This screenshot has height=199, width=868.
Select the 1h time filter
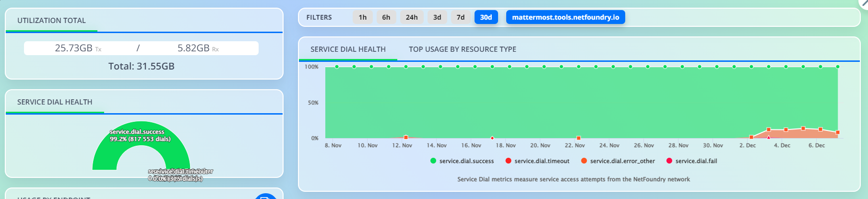click(363, 17)
